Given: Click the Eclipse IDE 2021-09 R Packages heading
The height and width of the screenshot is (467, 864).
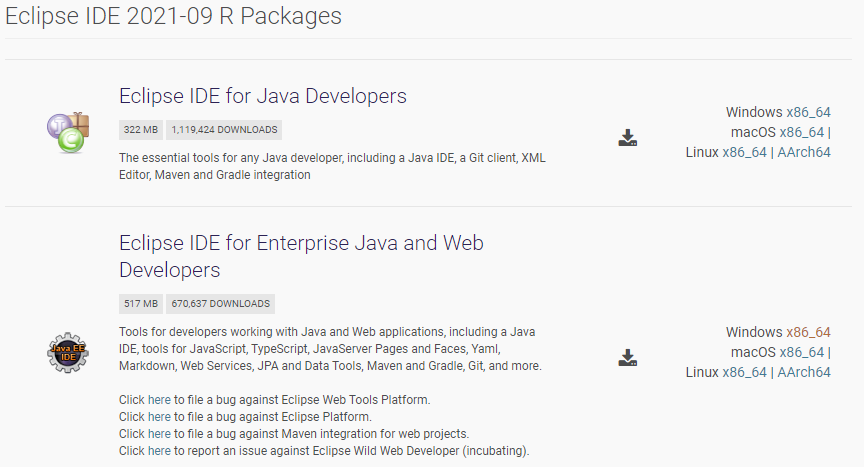Looking at the screenshot, I should pyautogui.click(x=174, y=16).
